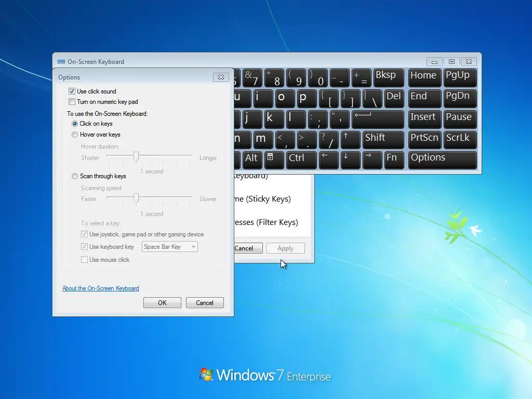Click the Alt key

pos(252,160)
